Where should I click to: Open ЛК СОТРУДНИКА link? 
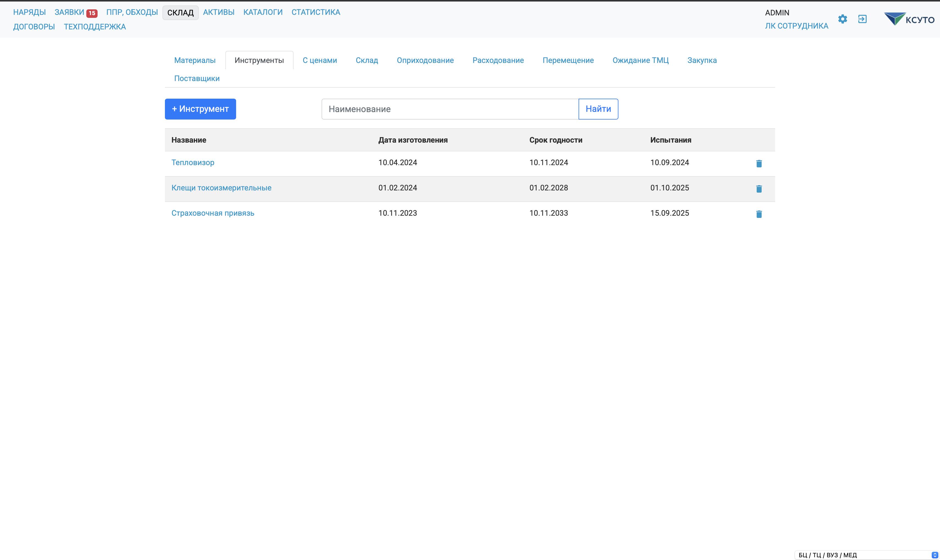click(796, 26)
